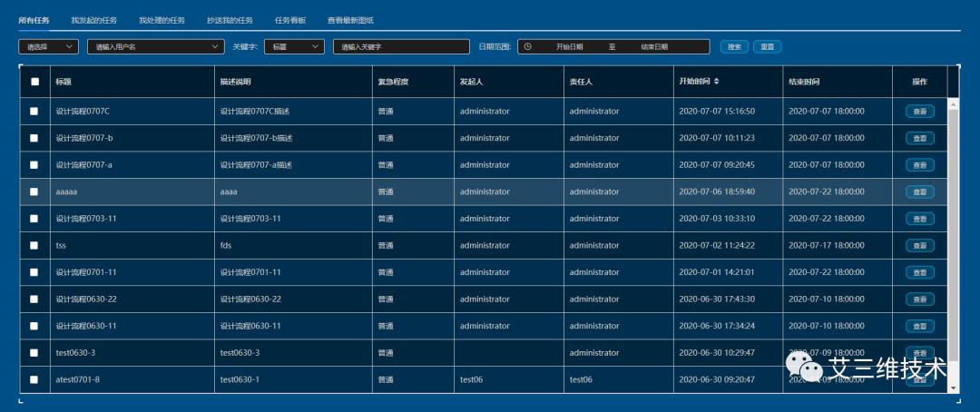Focus the 请输入关键字 keyword input field
This screenshot has height=412, width=980.
[401, 47]
